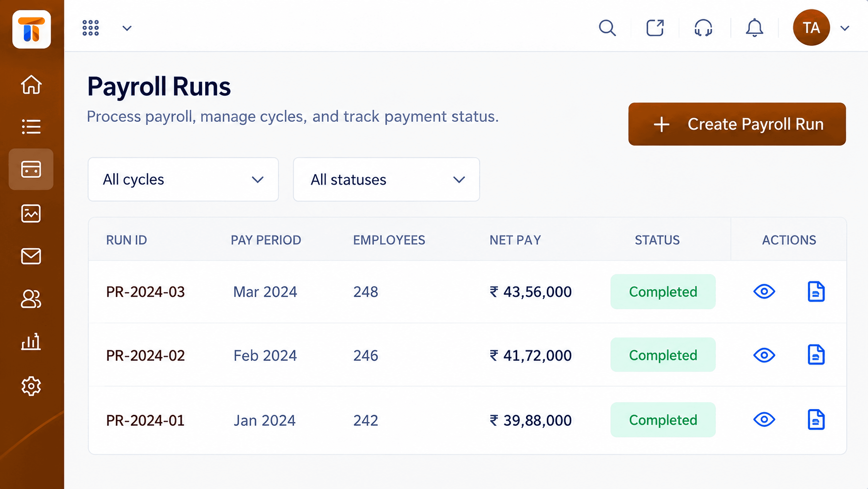Open the mail envelope sidebar icon
Image resolution: width=868 pixels, height=489 pixels.
pyautogui.click(x=31, y=256)
